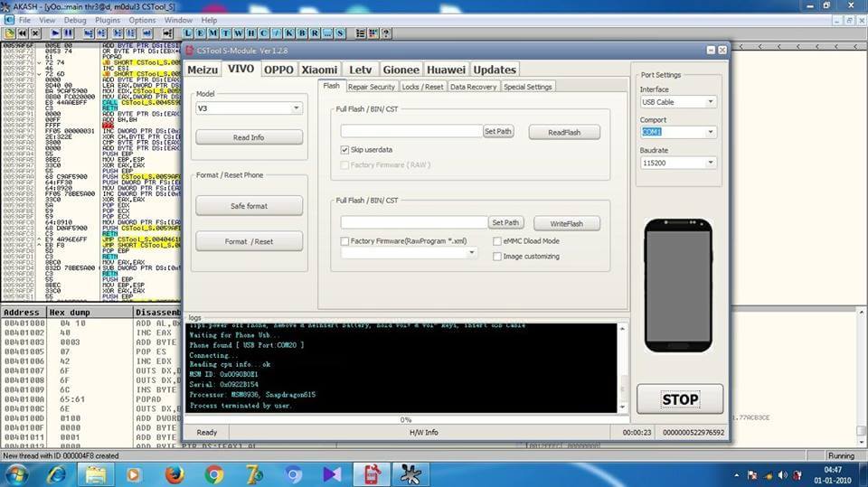This screenshot has width=868, height=487.
Task: Open Source window with S icon
Action: pyautogui.click(x=340, y=33)
